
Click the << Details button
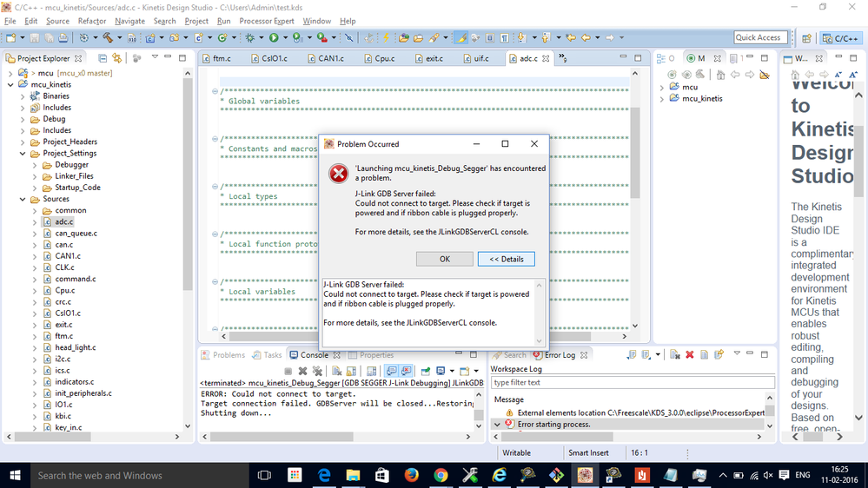[506, 259]
